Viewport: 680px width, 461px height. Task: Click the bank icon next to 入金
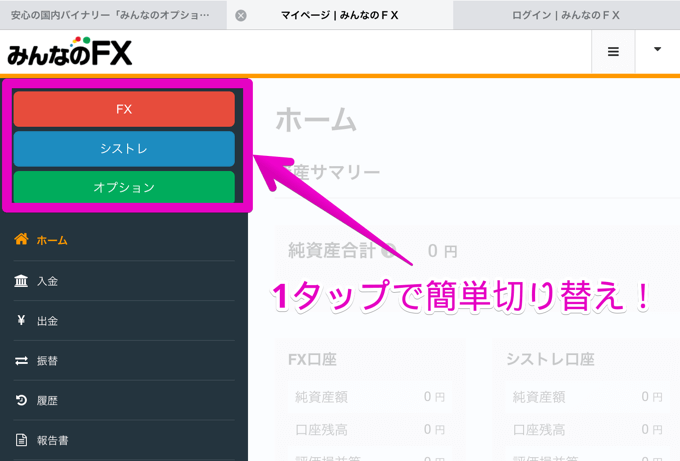coord(21,281)
